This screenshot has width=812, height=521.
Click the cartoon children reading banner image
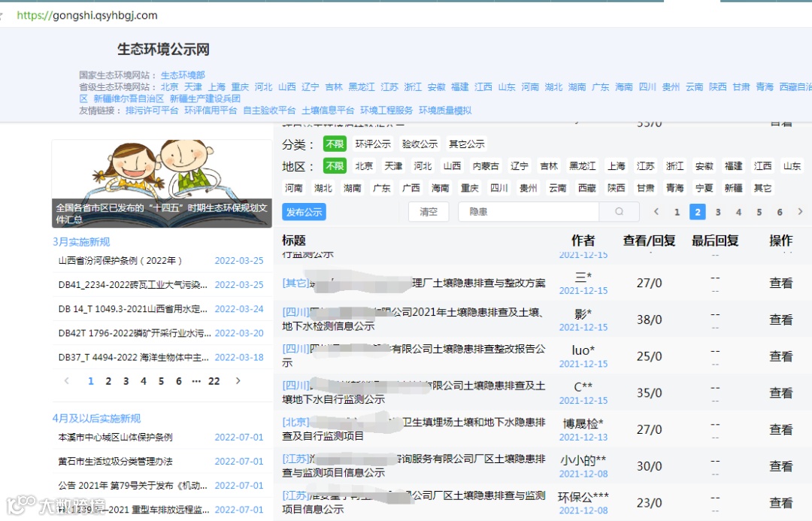(x=162, y=183)
